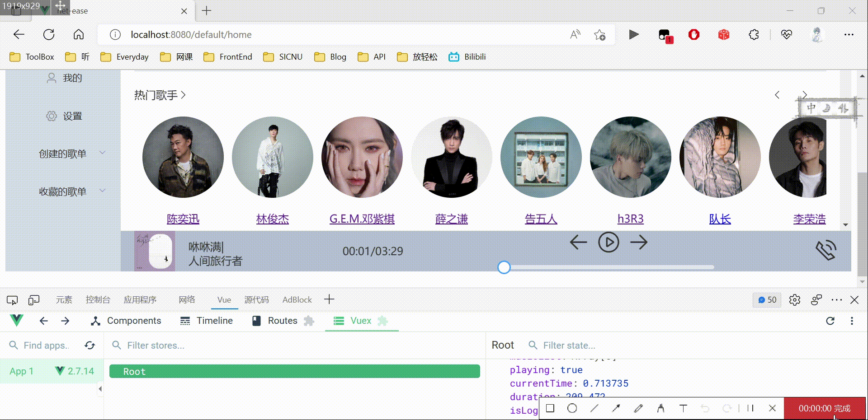The width and height of the screenshot is (868, 420).
Task: Play the previous song
Action: pyautogui.click(x=578, y=243)
